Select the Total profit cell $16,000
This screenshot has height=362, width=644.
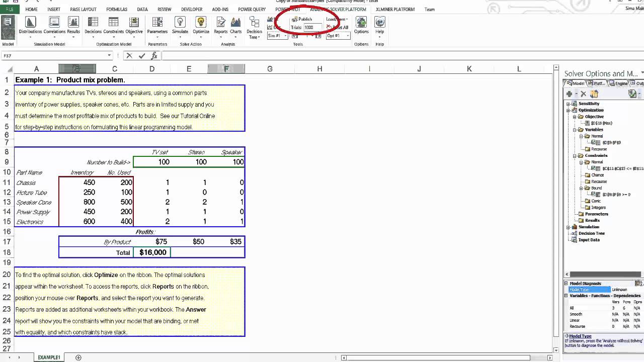pos(152,252)
